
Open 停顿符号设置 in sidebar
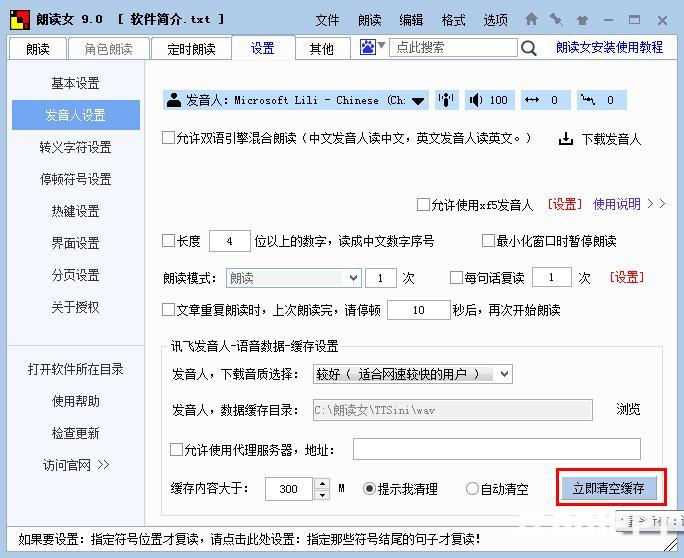[x=75, y=179]
